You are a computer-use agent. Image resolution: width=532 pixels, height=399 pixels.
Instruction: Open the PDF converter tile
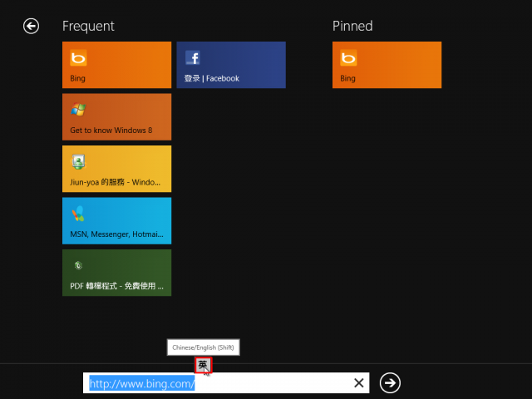click(x=116, y=273)
